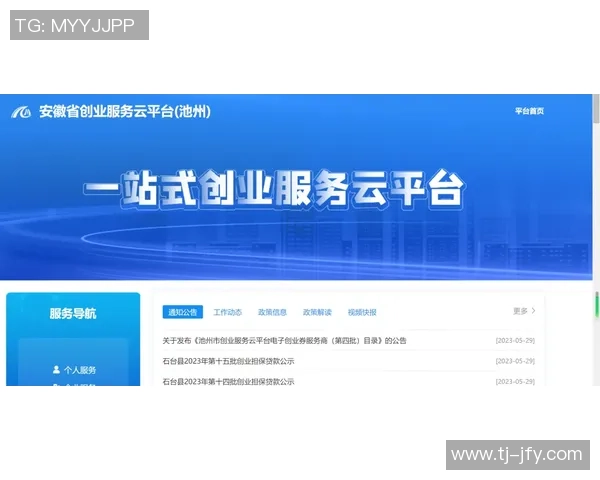Select the 通知公告 tab

[x=183, y=312]
